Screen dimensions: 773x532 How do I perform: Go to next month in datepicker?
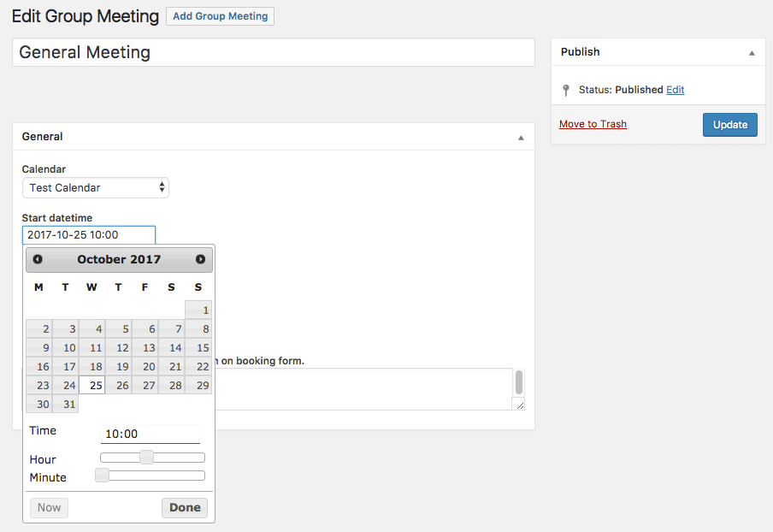(x=200, y=259)
